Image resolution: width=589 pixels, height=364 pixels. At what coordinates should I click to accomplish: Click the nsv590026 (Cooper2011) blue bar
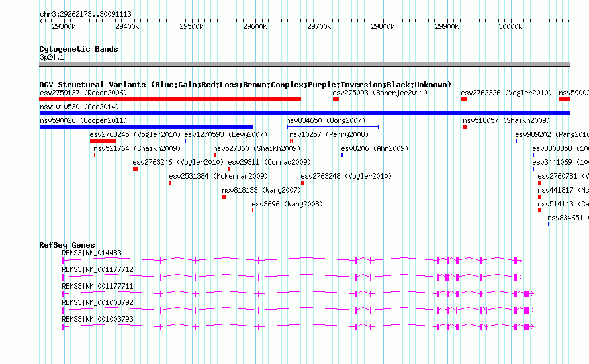(x=146, y=127)
